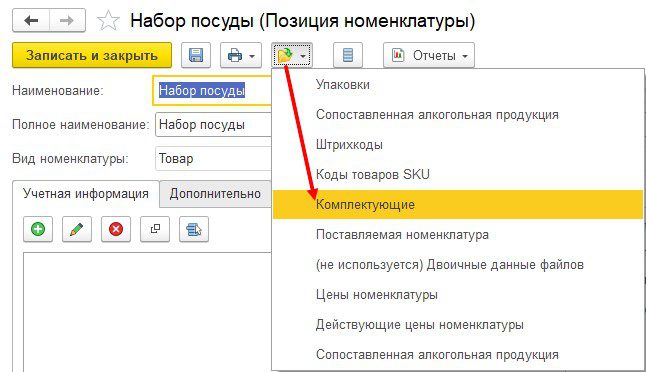Focus the Наименование input field
Viewport: 646px width, 372px height.
(x=212, y=90)
